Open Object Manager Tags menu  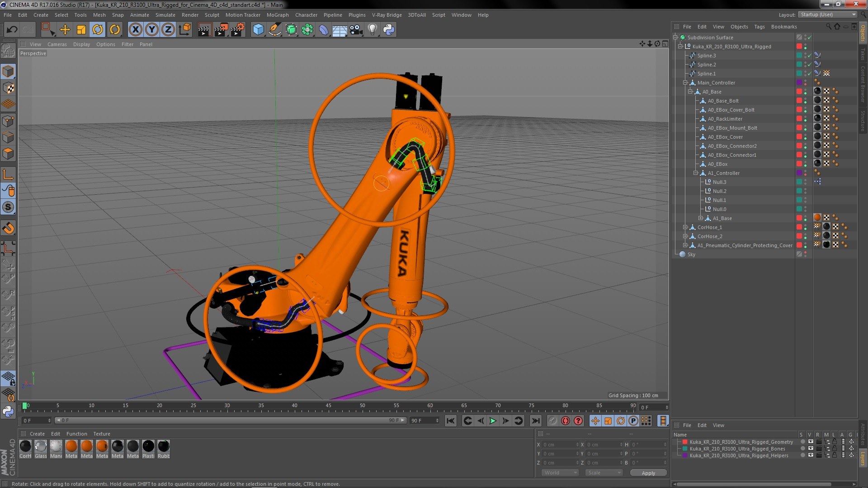[x=759, y=27]
